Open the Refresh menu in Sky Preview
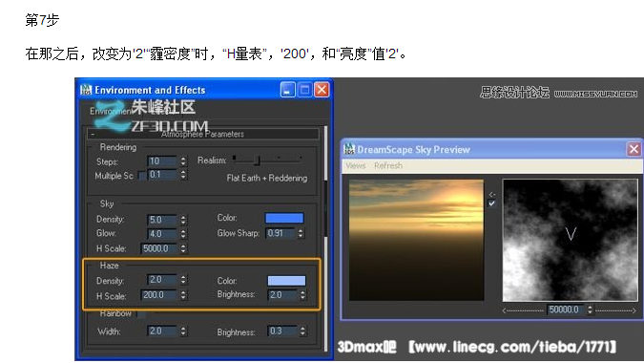This screenshot has height=363, width=644. (x=388, y=165)
